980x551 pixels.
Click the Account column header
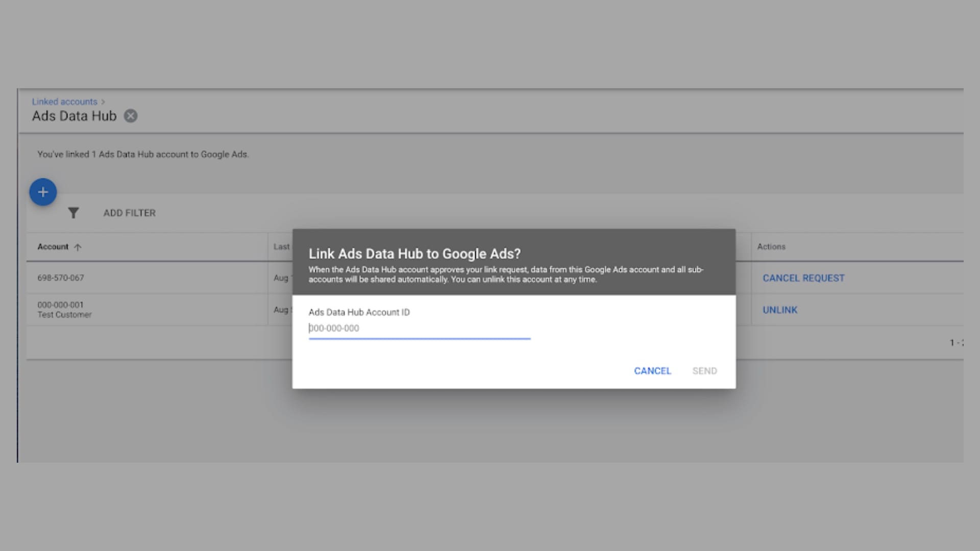click(53, 247)
